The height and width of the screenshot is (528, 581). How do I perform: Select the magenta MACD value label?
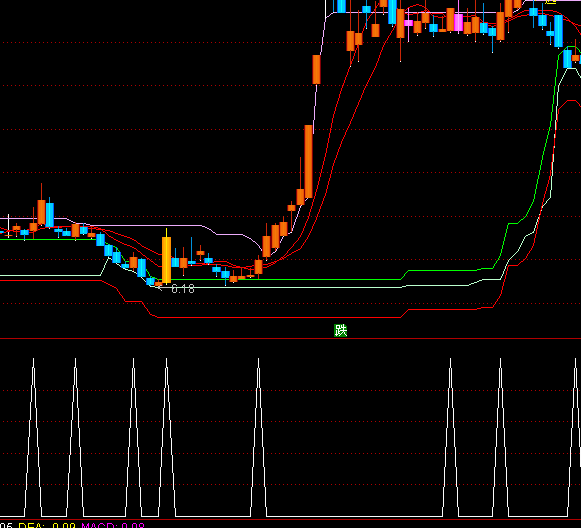pos(113,525)
